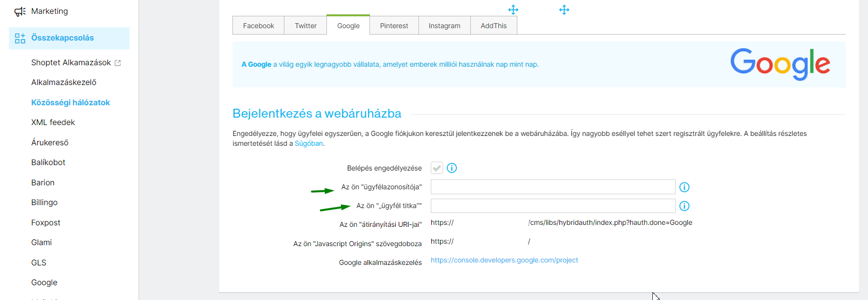Switch to the Facebook tab

(258, 26)
